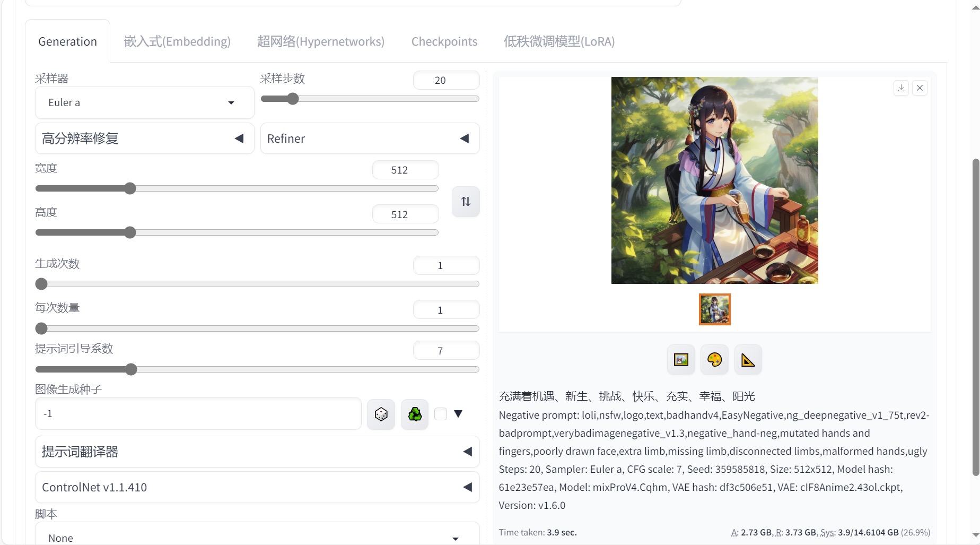
Task: Select the Generation tab
Action: tap(67, 41)
